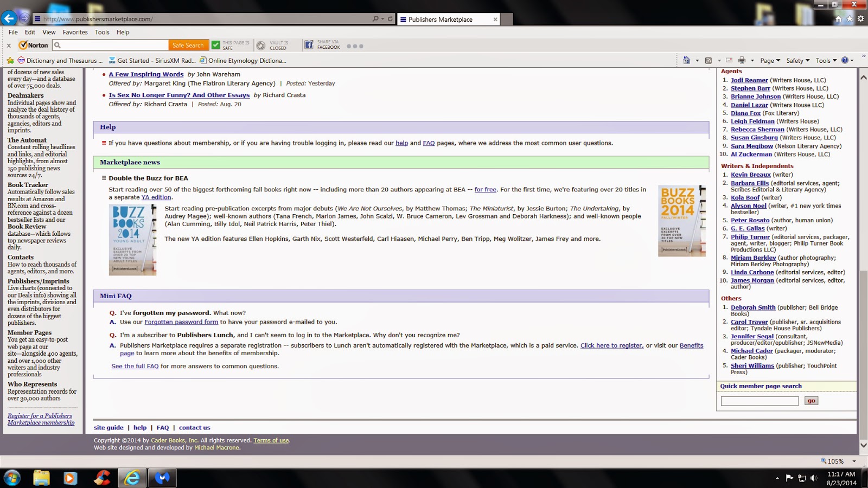This screenshot has height=488, width=868.
Task: Click the system tray volume speaker icon
Action: tap(813, 478)
